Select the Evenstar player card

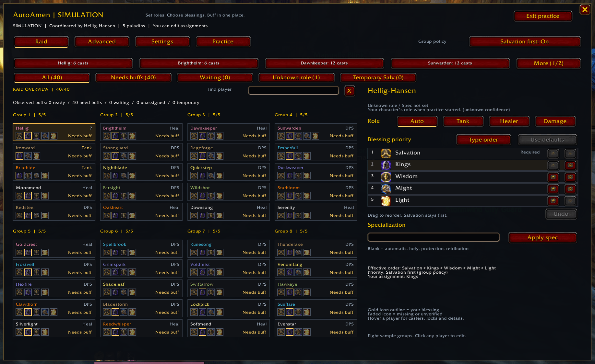pos(316,328)
